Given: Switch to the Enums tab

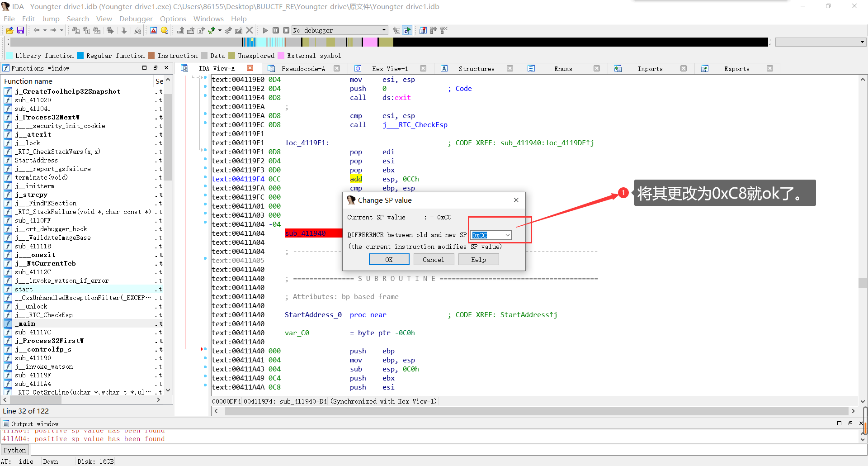Looking at the screenshot, I should (563, 69).
